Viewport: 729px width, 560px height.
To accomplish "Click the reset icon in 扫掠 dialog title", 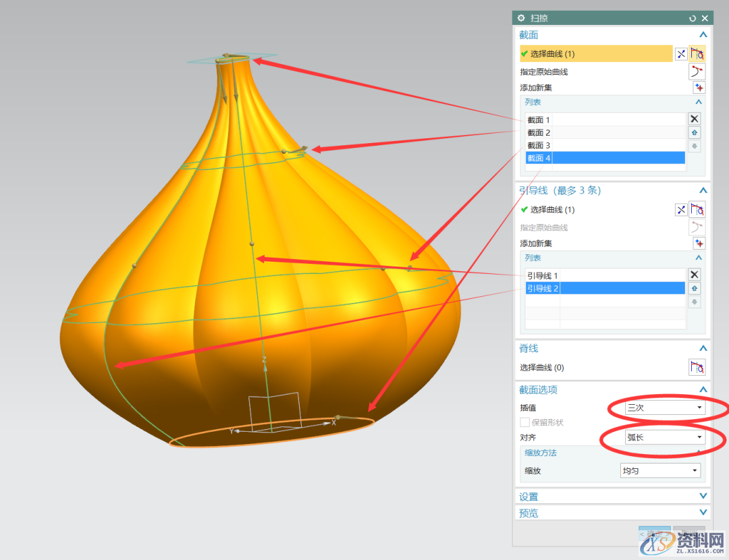I will (x=693, y=18).
